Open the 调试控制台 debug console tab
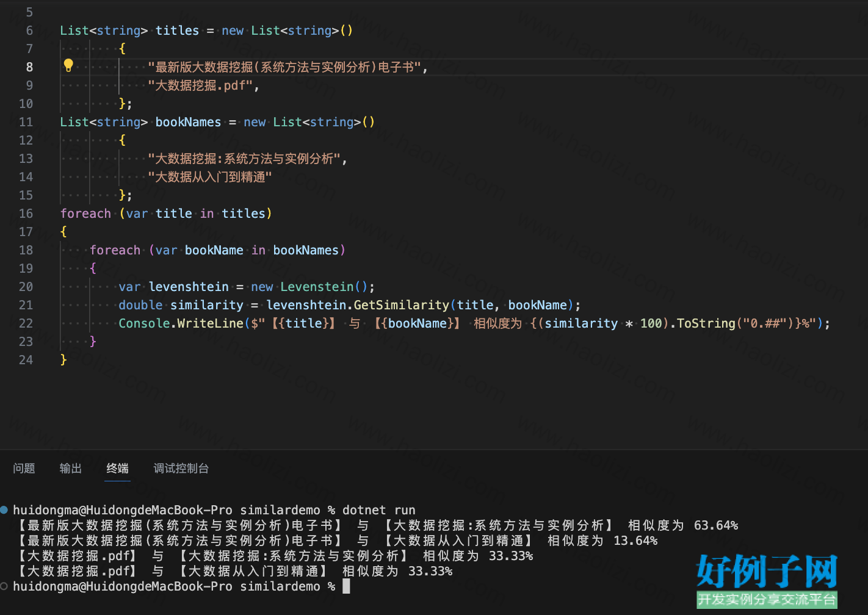Image resolution: width=868 pixels, height=615 pixels. pos(181,468)
